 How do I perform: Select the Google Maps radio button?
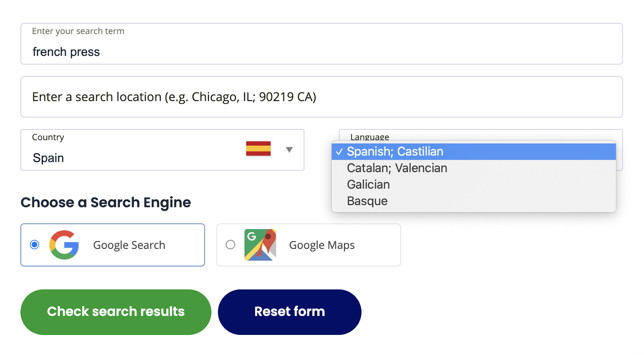(230, 244)
